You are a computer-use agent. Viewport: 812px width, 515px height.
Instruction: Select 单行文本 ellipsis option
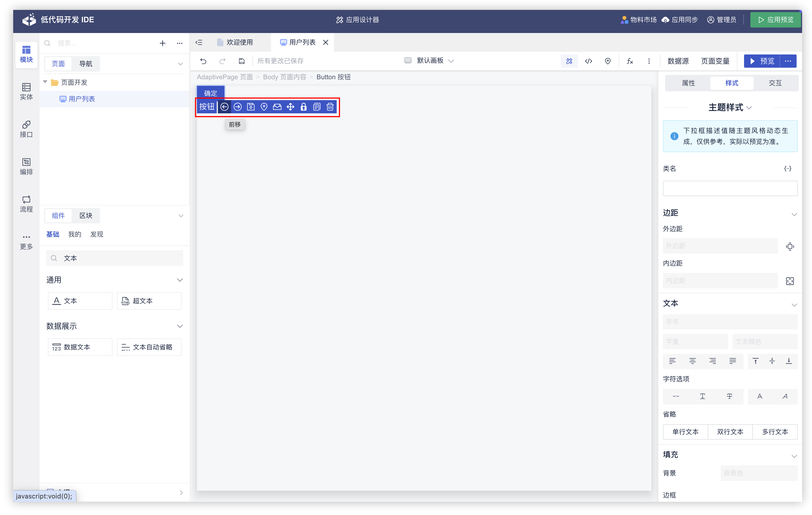[x=685, y=432]
